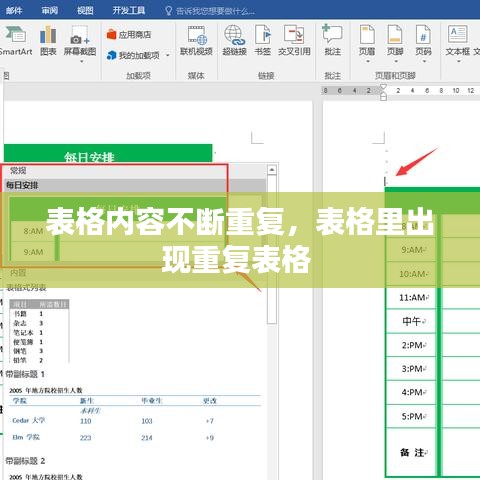The height and width of the screenshot is (480, 480).
Task: Click the 4:PM table cell
Action: pos(411,392)
